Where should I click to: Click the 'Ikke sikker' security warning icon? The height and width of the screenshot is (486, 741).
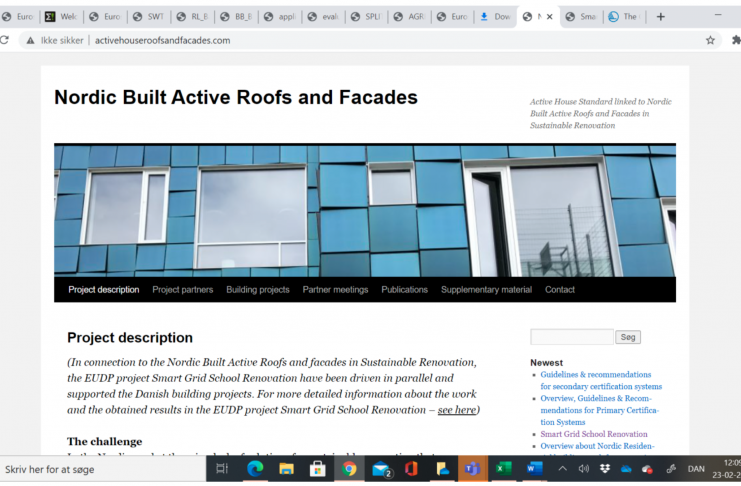pos(30,41)
